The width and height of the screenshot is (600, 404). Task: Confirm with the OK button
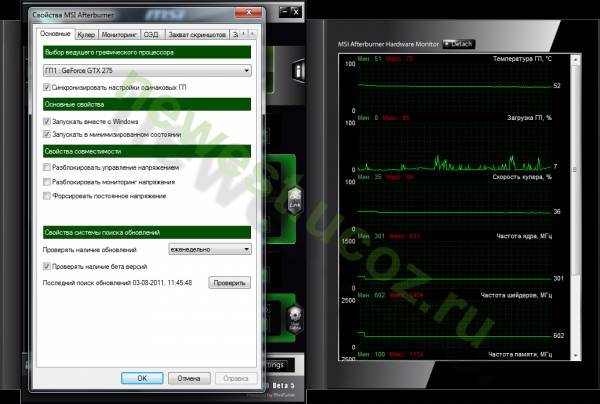click(x=142, y=378)
